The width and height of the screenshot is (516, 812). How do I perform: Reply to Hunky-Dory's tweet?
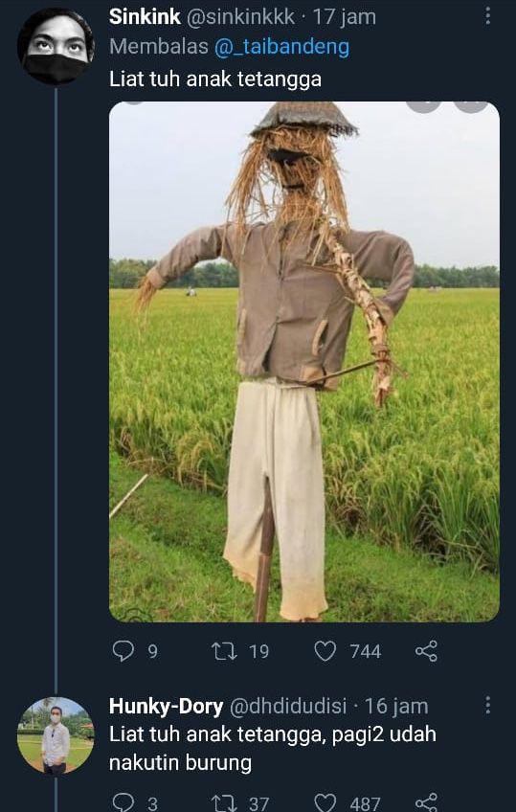click(x=123, y=802)
